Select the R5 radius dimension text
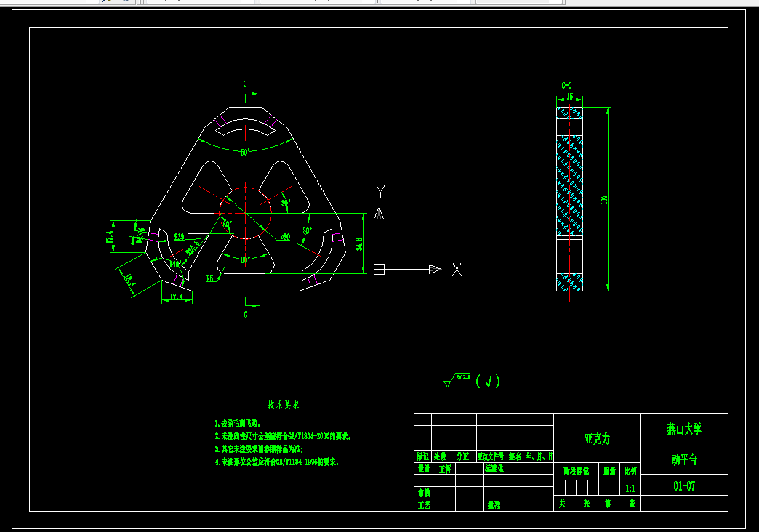 (209, 278)
